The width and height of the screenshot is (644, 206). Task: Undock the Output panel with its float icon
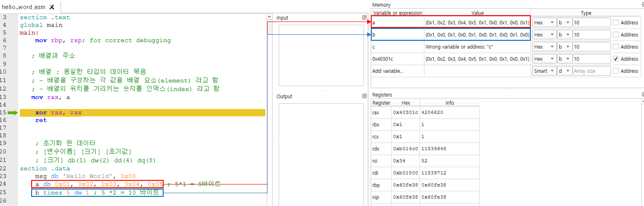click(x=364, y=97)
